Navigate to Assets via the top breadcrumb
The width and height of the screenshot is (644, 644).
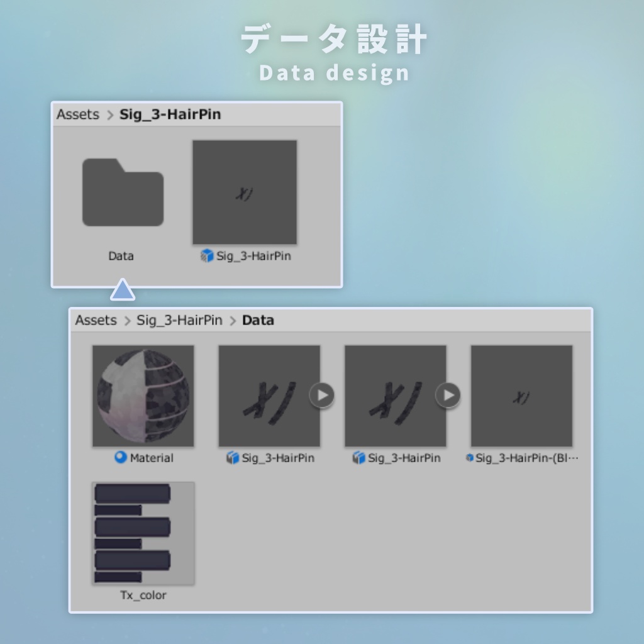pyautogui.click(x=78, y=114)
